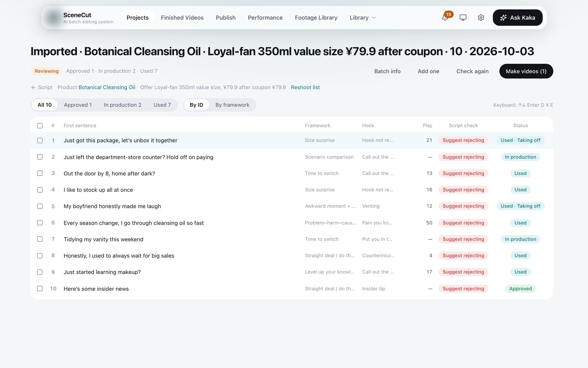Group scripts By framework
This screenshot has height=368, width=588.
(232, 105)
